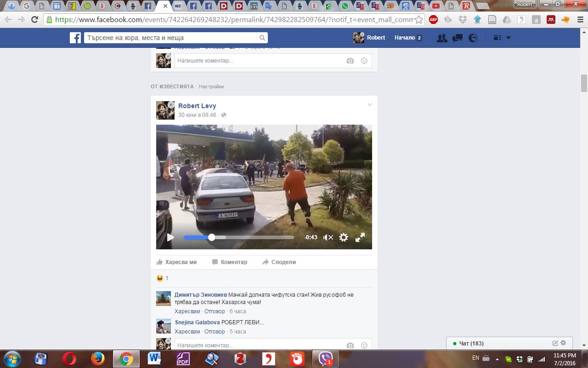Click the page vertical scrollbar thumb
588x368 pixels.
584,83
